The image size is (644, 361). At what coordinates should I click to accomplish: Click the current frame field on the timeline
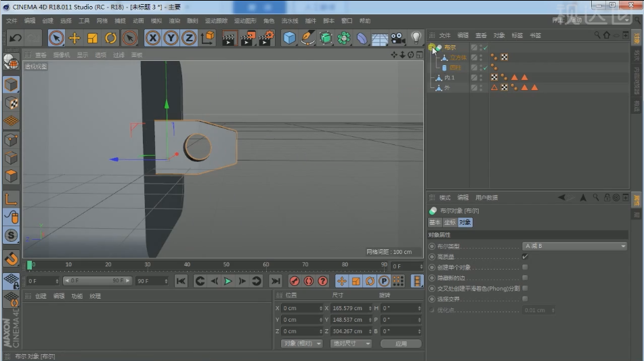tap(406, 266)
